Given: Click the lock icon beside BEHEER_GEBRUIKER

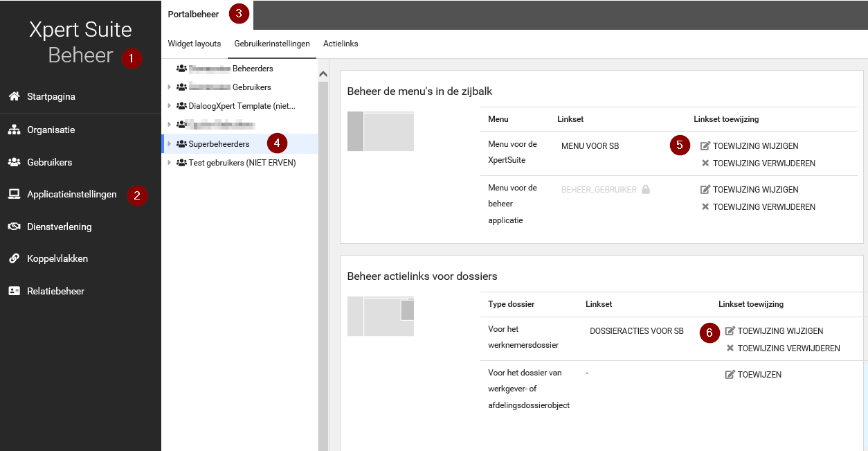Looking at the screenshot, I should pyautogui.click(x=645, y=189).
